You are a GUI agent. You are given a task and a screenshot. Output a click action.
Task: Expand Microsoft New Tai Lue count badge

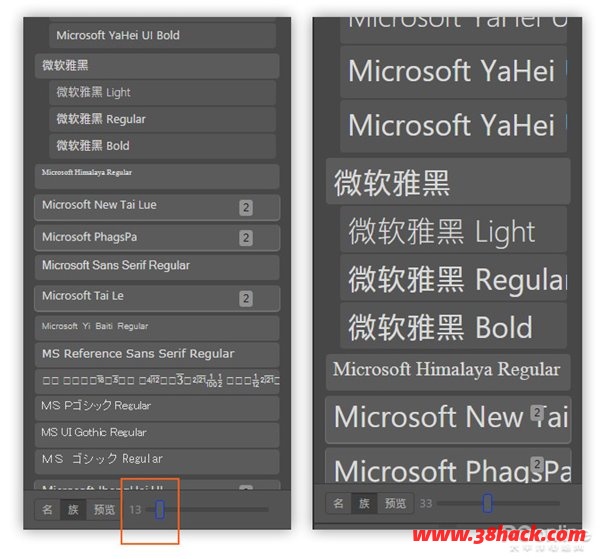coord(246,208)
